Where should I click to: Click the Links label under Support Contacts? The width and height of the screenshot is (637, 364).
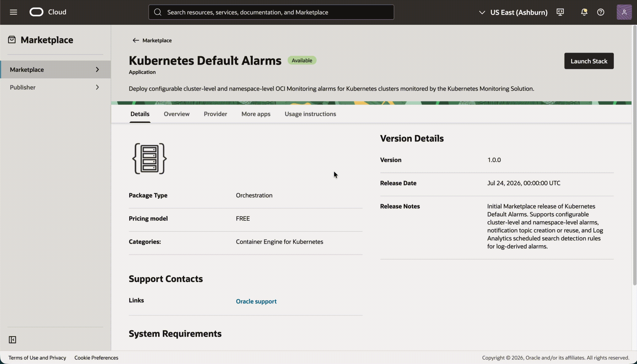[136, 300]
